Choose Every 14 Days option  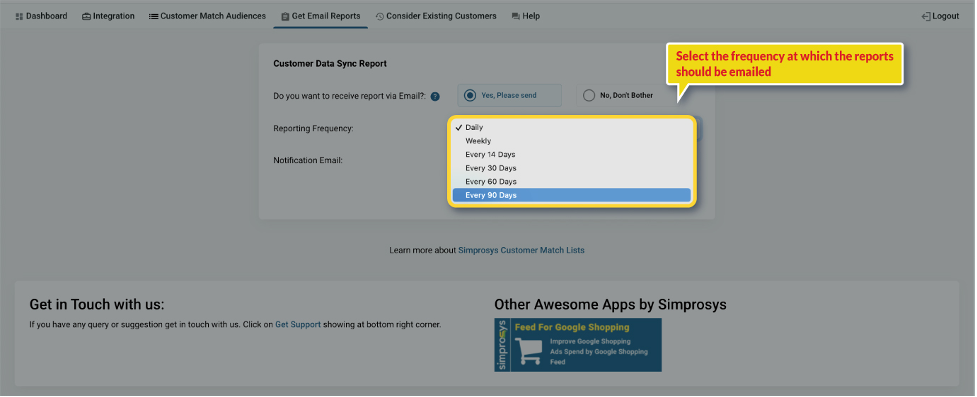pyautogui.click(x=571, y=155)
